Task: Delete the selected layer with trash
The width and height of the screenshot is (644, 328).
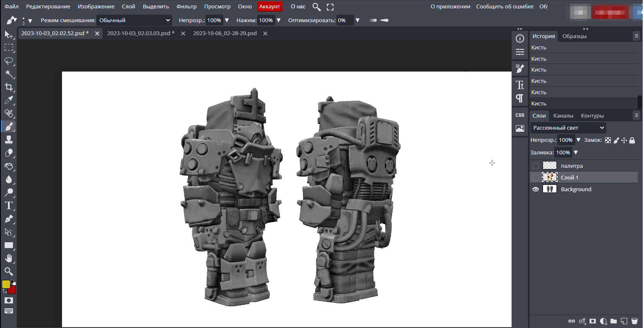Action: pyautogui.click(x=634, y=321)
